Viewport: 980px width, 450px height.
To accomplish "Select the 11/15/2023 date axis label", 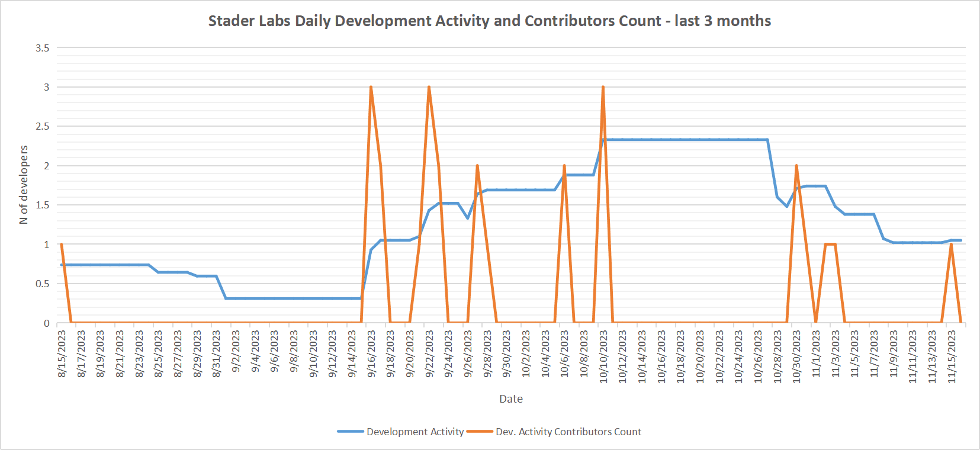I will tap(952, 356).
